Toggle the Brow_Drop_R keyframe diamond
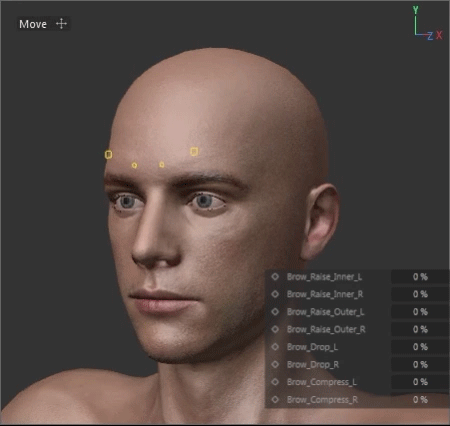The width and height of the screenshot is (450, 426). 275,364
